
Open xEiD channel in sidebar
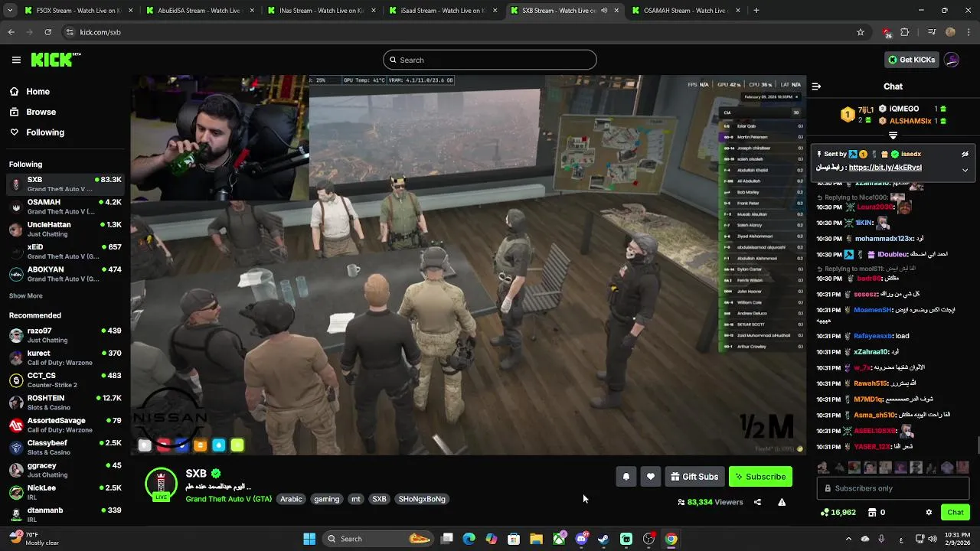click(x=65, y=252)
